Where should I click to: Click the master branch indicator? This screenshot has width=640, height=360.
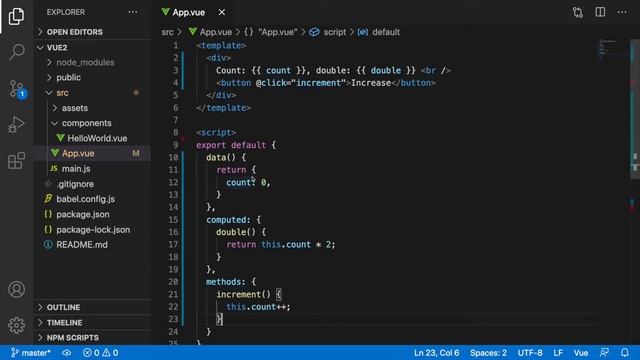(31, 353)
